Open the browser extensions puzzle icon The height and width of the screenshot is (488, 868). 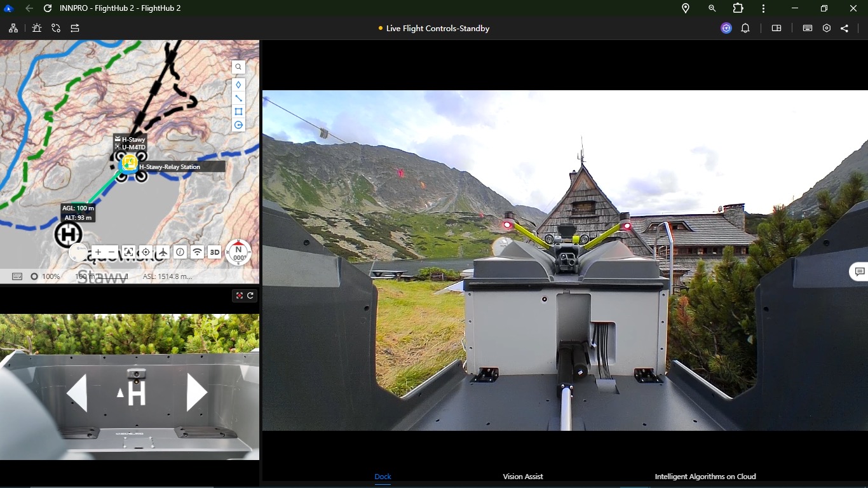tap(738, 8)
